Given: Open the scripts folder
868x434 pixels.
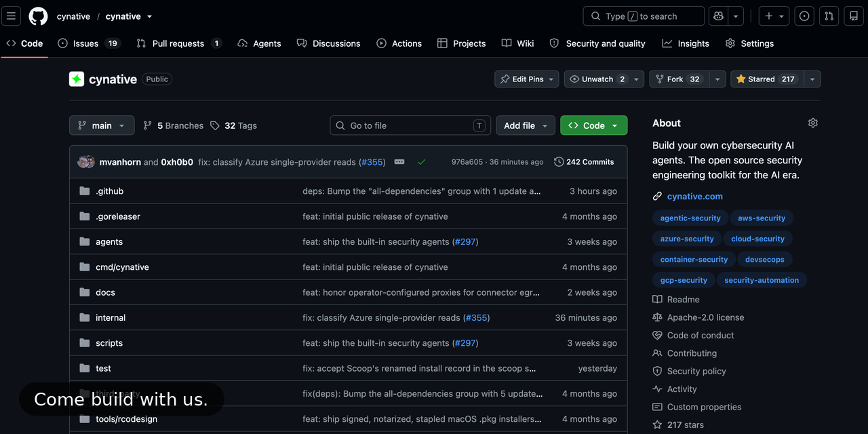Looking at the screenshot, I should (x=109, y=343).
